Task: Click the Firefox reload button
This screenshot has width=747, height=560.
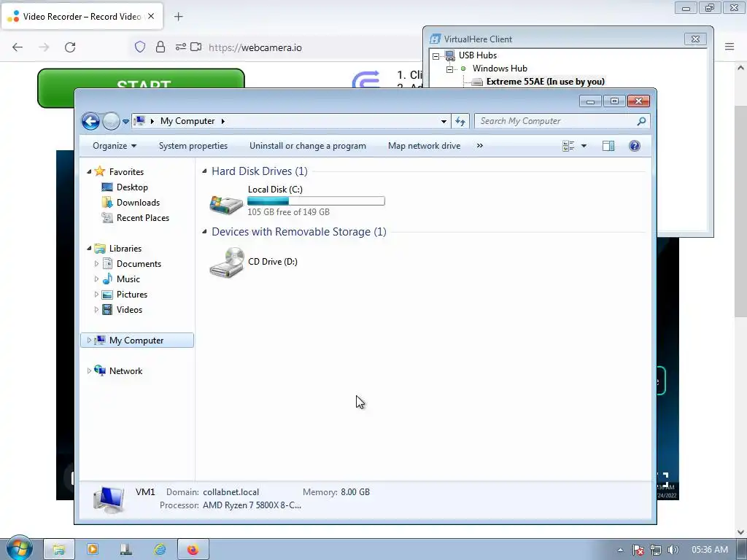Action: click(70, 47)
